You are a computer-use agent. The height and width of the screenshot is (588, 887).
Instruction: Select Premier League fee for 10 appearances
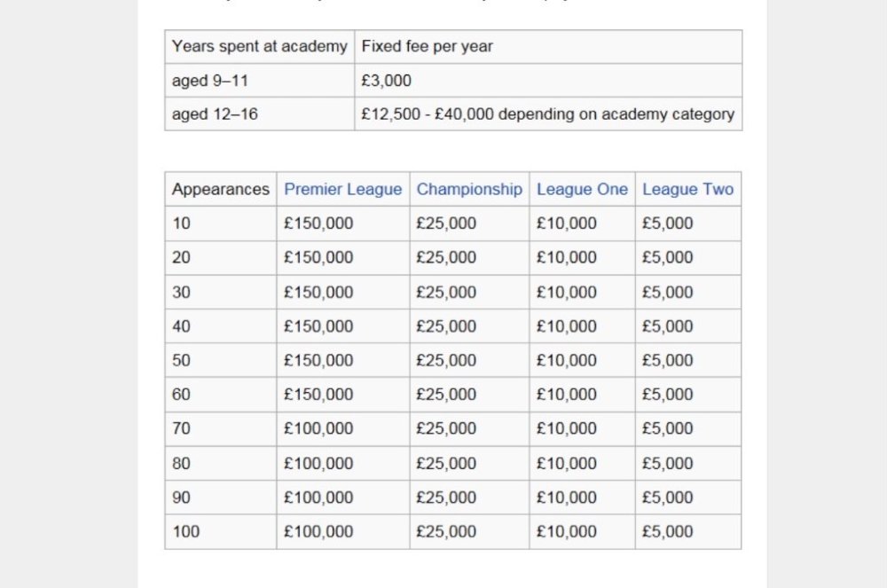pos(318,223)
